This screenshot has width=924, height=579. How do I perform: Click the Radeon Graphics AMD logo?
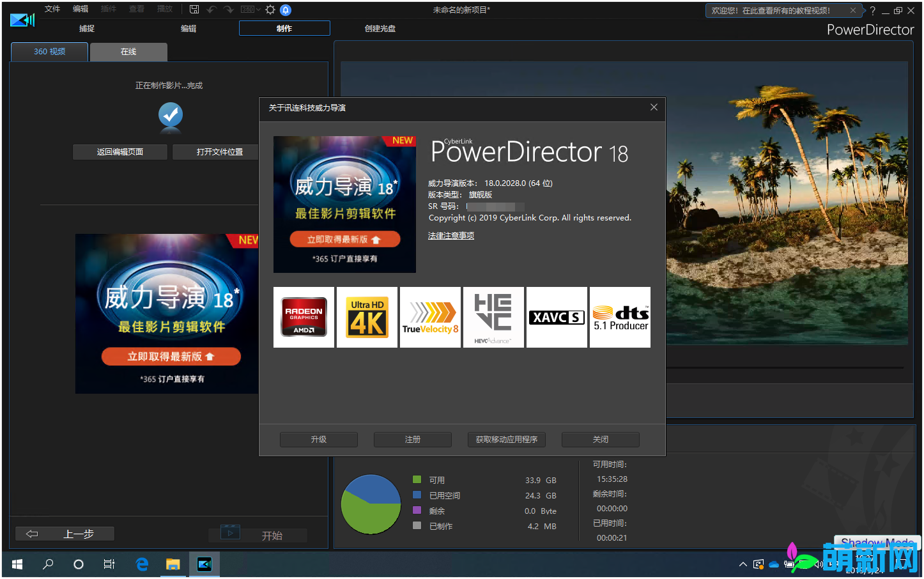point(304,318)
